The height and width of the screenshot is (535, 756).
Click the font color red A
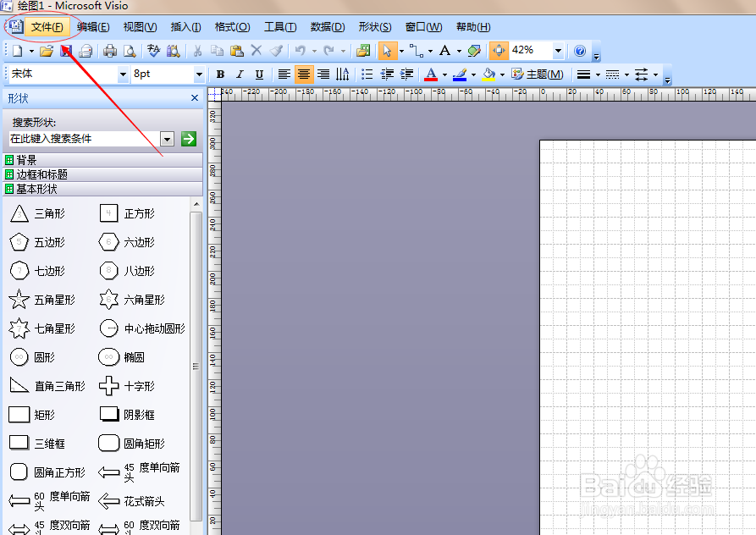click(x=431, y=74)
